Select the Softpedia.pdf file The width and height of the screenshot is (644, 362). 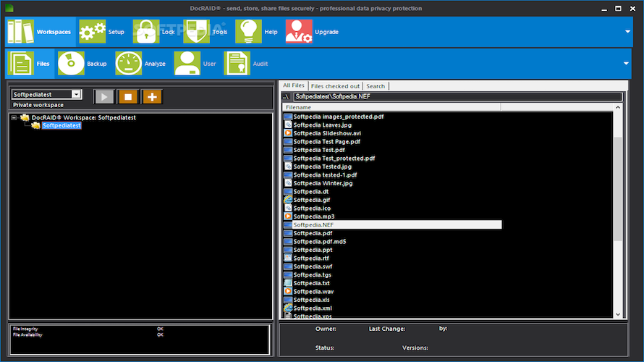(x=313, y=233)
